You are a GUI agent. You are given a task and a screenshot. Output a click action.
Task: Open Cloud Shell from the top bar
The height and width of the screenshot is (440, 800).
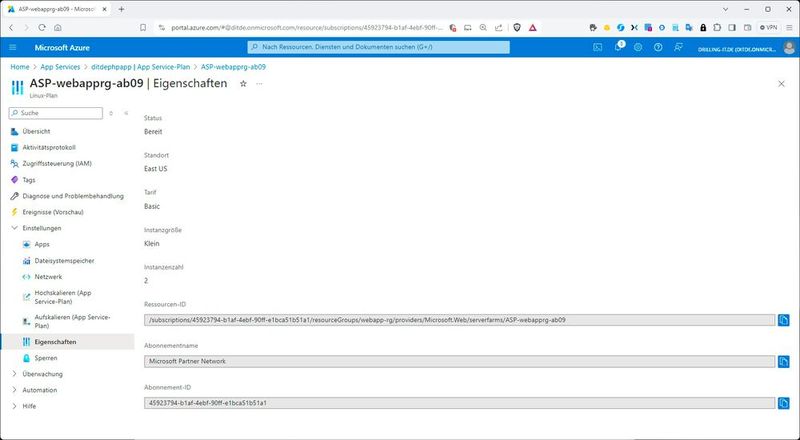pyautogui.click(x=597, y=47)
